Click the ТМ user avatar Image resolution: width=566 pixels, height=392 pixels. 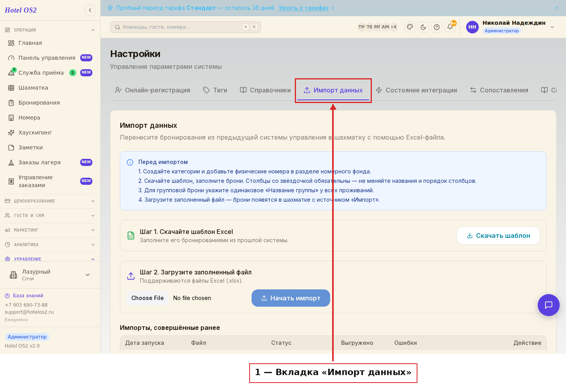[361, 27]
